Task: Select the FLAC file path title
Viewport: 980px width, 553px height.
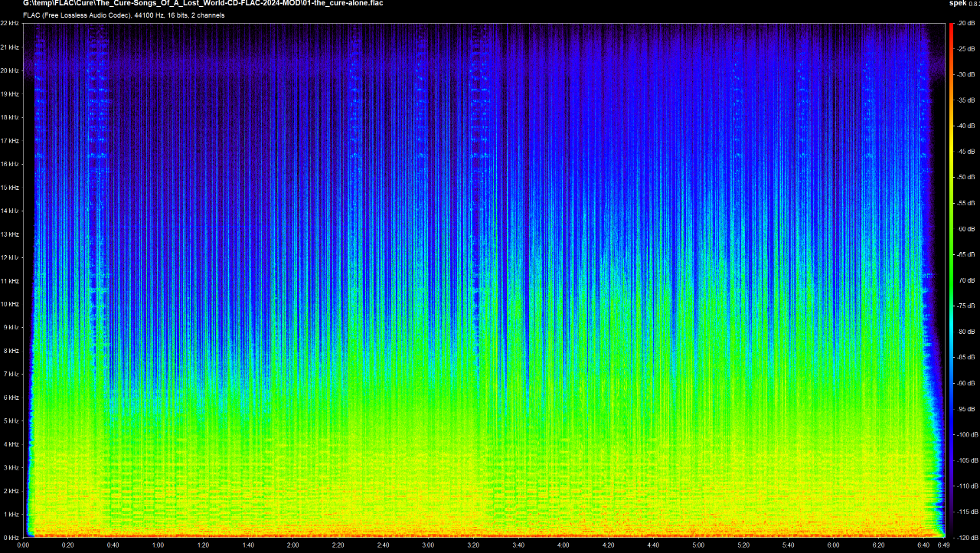Action: tap(203, 3)
